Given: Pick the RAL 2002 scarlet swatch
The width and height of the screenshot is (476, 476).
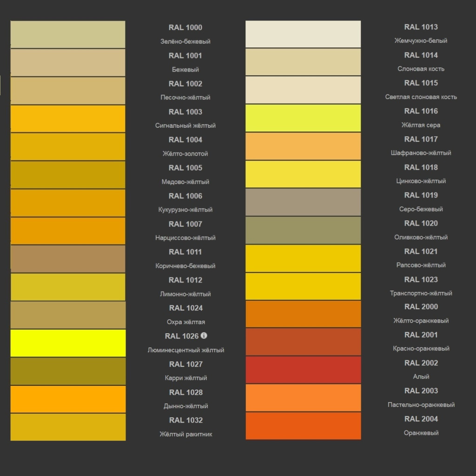Looking at the screenshot, I should pos(303,370).
